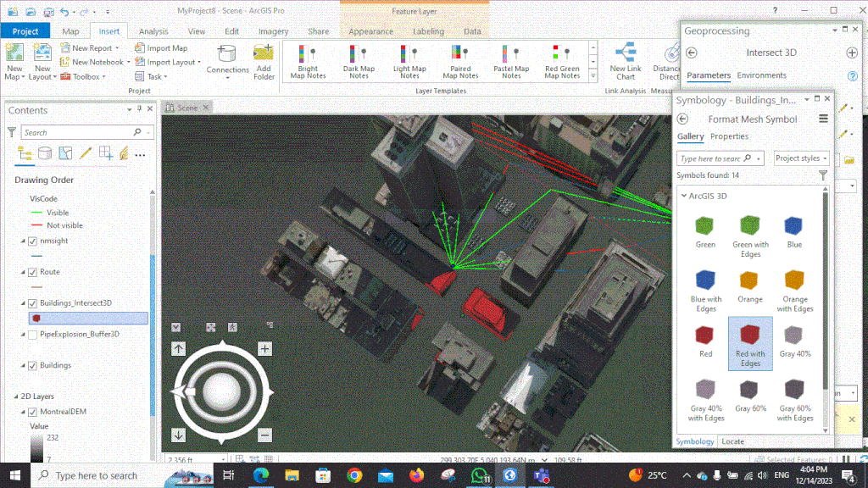Image resolution: width=868 pixels, height=488 pixels.
Task: Click navigator move down arrow
Action: (178, 435)
